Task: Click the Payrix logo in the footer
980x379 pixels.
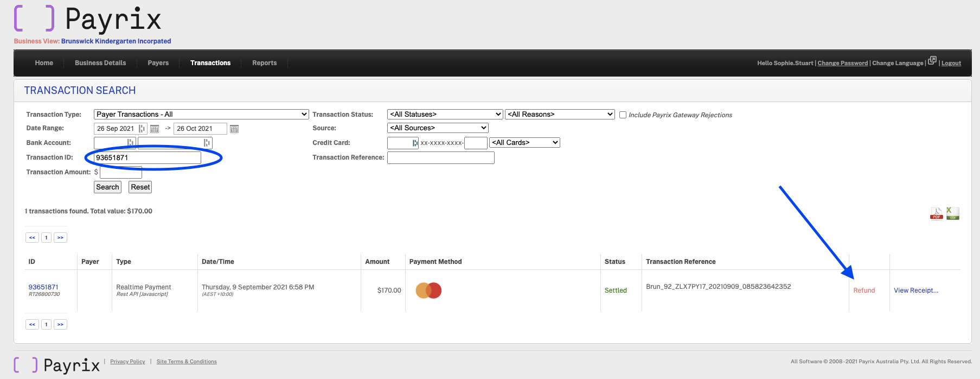Action: [57, 365]
